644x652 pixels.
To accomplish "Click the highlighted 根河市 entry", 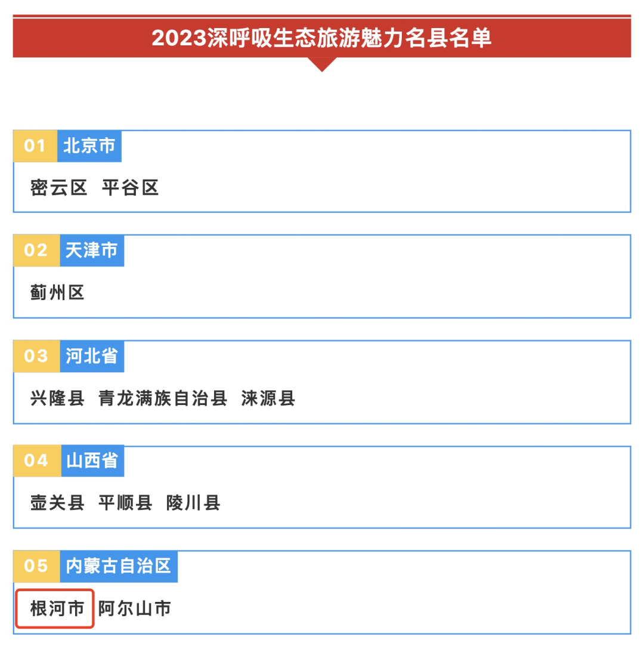I will (55, 608).
